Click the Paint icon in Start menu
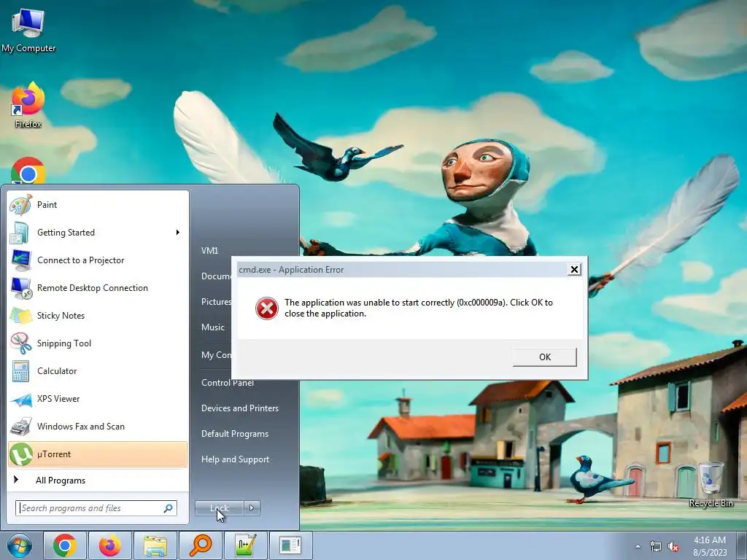 click(20, 205)
